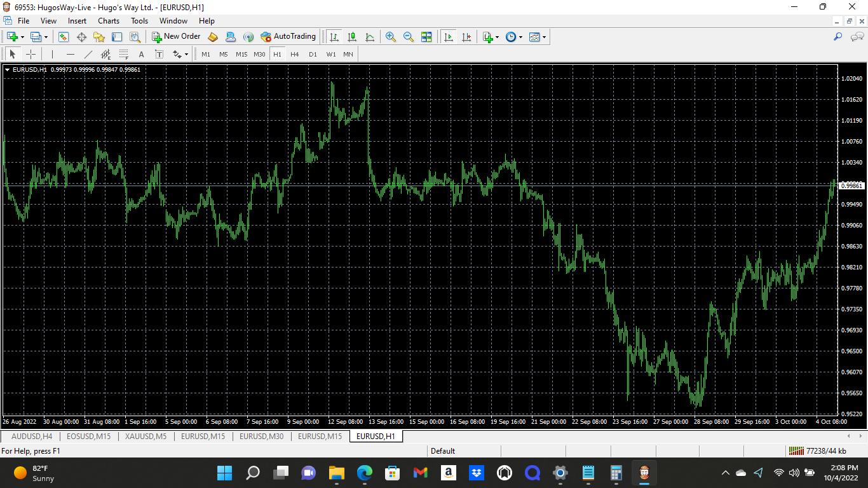Open the MetaEditor yellow book icon
This screenshot has height=488, width=868.
213,37
